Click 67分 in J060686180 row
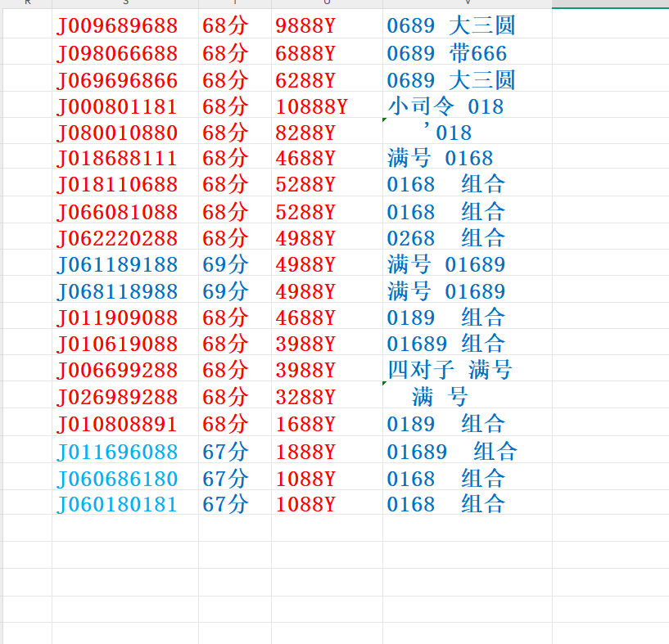Image resolution: width=669 pixels, height=644 pixels. 235,477
